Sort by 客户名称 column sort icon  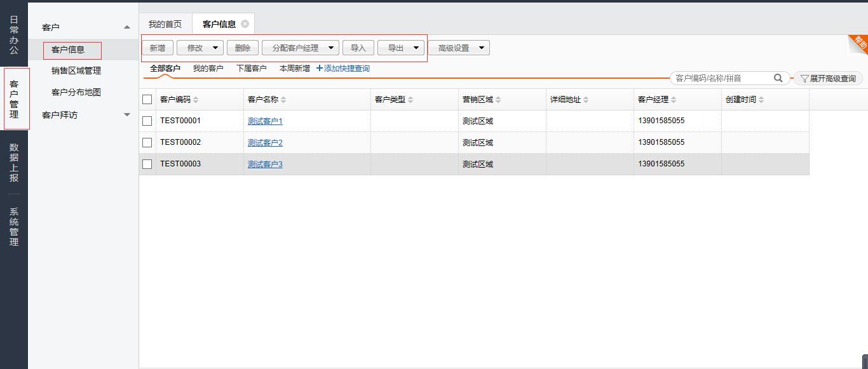(284, 100)
